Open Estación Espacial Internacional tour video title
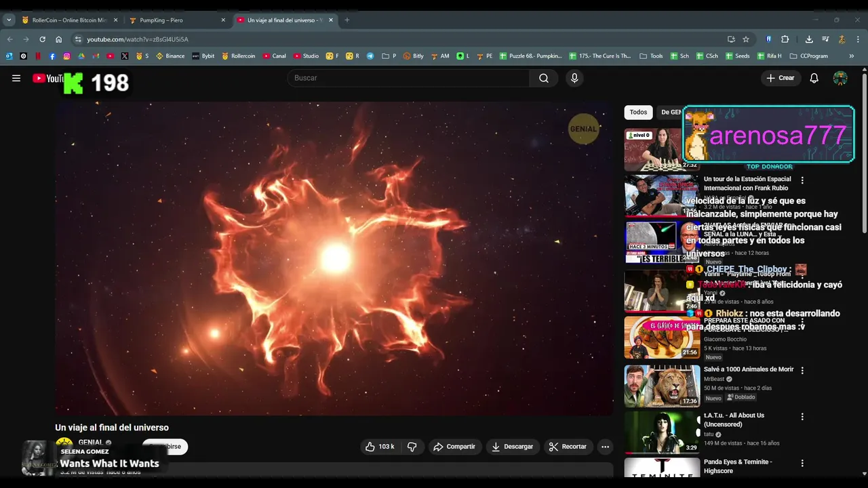This screenshot has width=868, height=488. click(747, 184)
